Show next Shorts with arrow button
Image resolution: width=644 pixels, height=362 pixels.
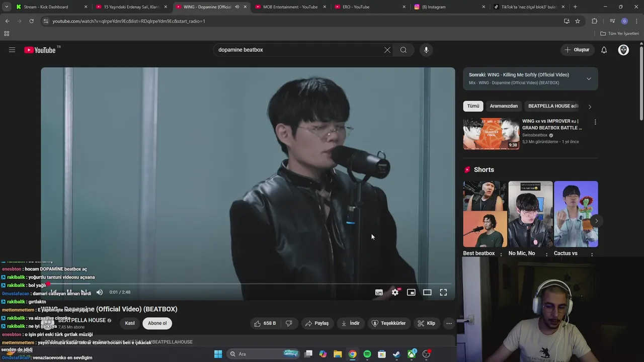click(x=596, y=221)
